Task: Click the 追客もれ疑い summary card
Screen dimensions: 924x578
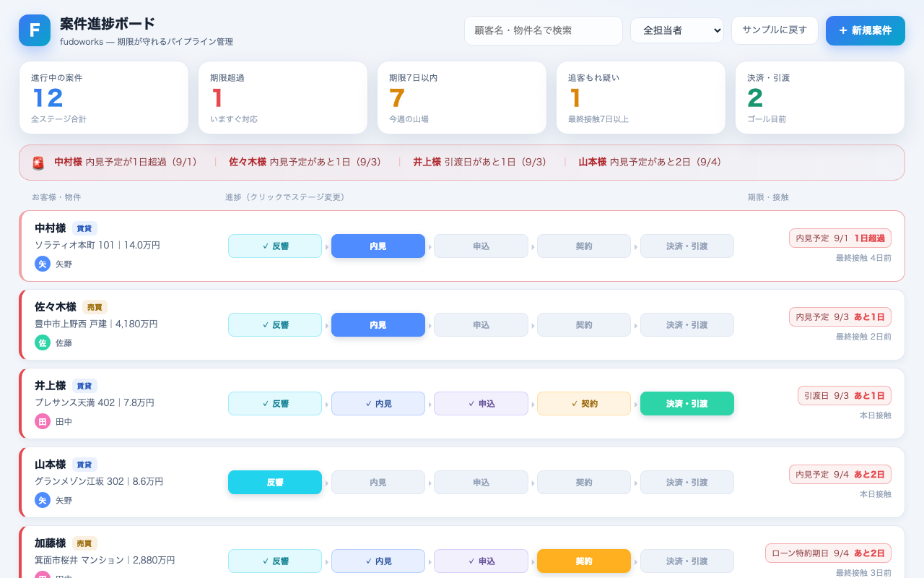Action: (x=641, y=98)
